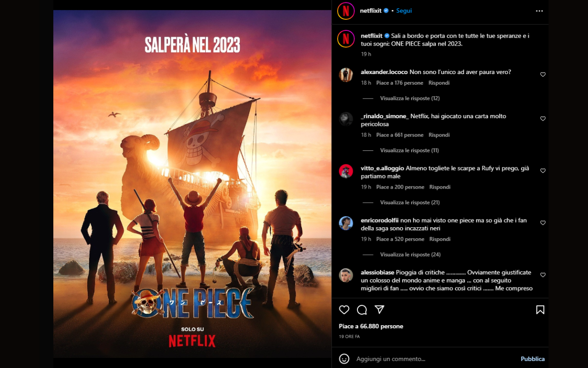Viewport: 588px width, 368px height.
Task: Open emoji picker in the comment box
Action: [344, 359]
